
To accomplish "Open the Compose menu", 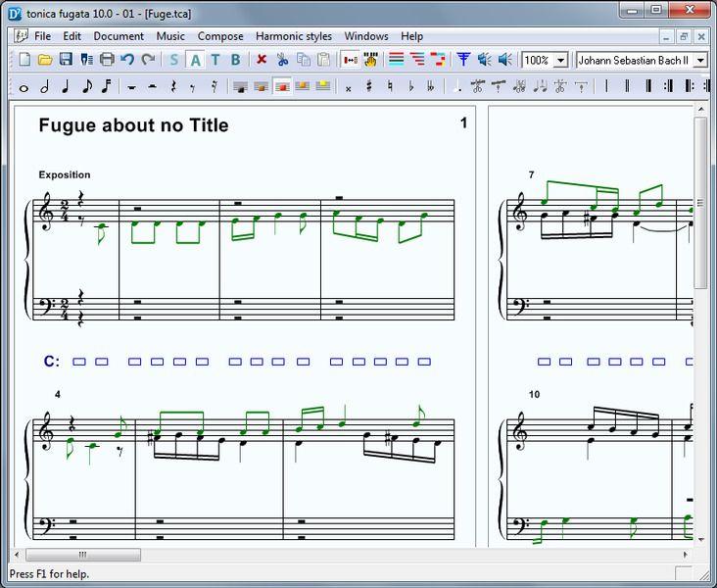I will click(220, 36).
